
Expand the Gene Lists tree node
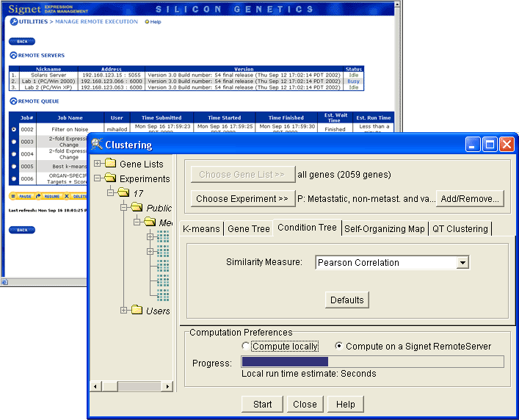pos(98,163)
